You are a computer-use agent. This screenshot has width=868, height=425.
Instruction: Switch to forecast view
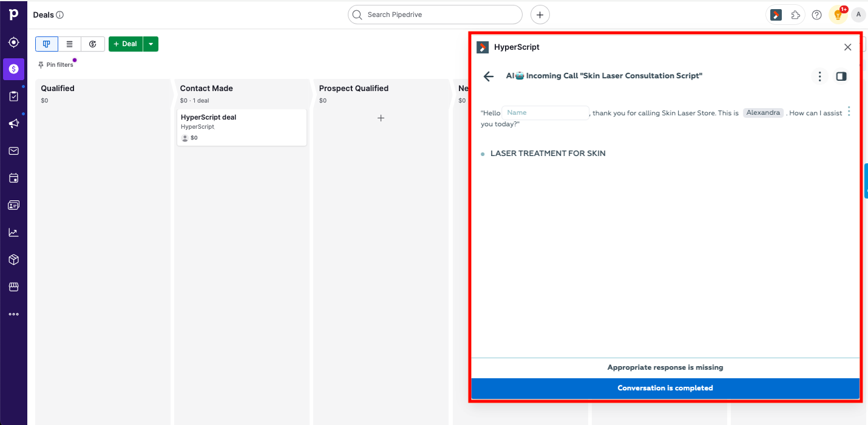[93, 44]
